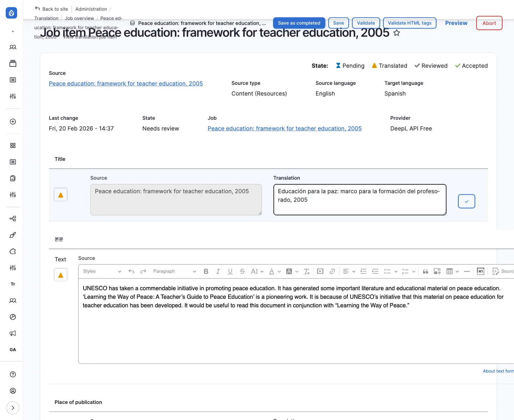Click Save as completed button
Screen dimensions: 514x420
click(x=299, y=23)
